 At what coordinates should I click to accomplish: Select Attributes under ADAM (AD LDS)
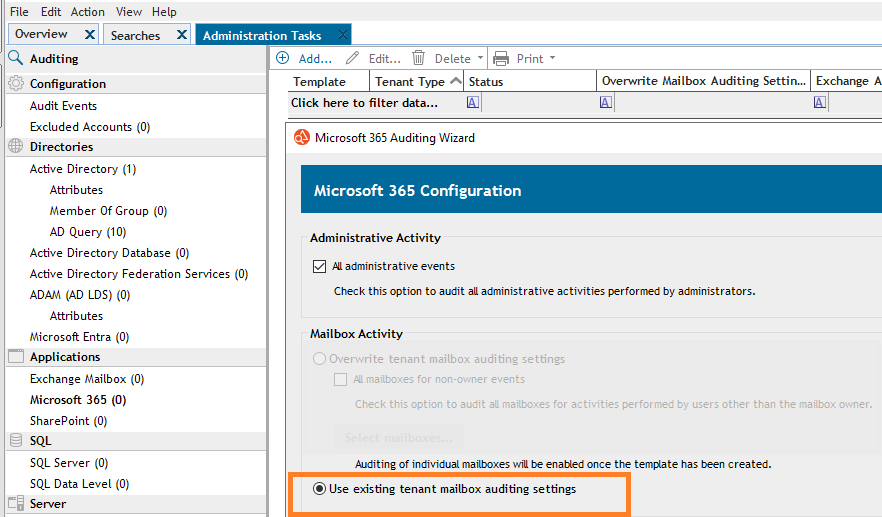(76, 316)
